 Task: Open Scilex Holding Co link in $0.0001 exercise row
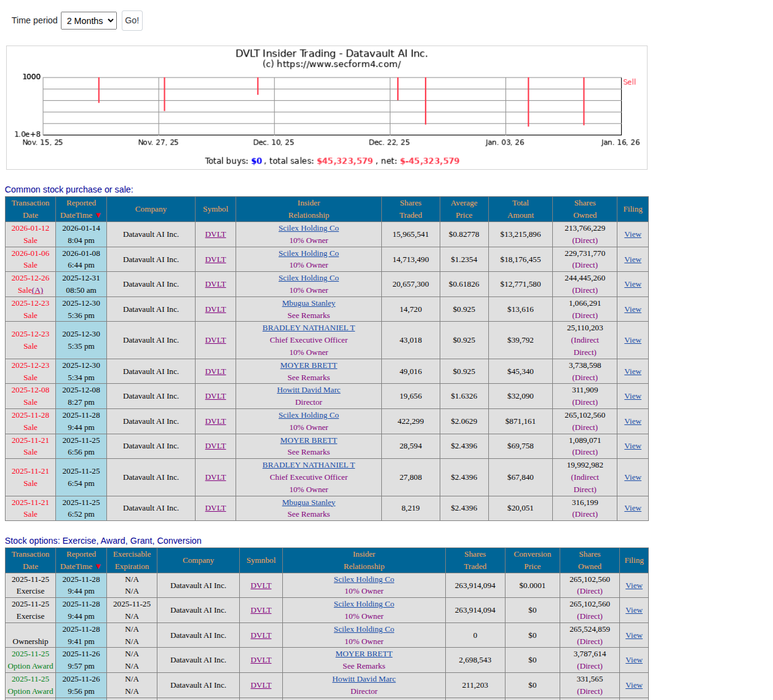pos(364,579)
